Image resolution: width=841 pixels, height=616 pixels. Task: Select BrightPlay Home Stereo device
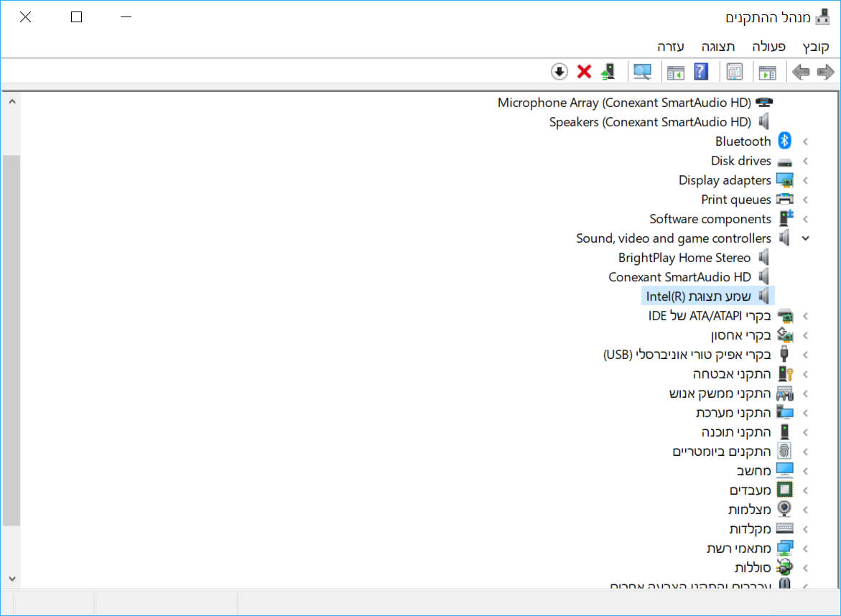684,258
